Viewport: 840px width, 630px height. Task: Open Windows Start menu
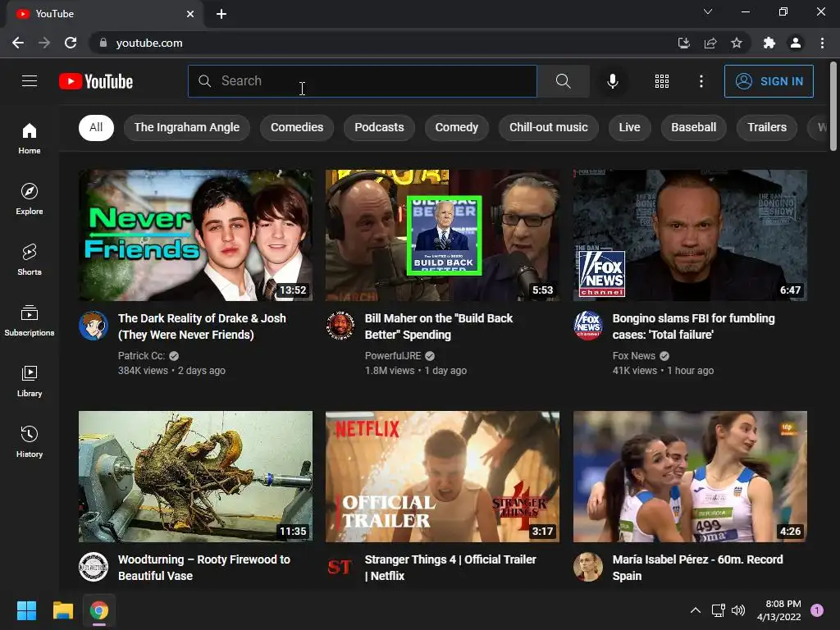26,610
